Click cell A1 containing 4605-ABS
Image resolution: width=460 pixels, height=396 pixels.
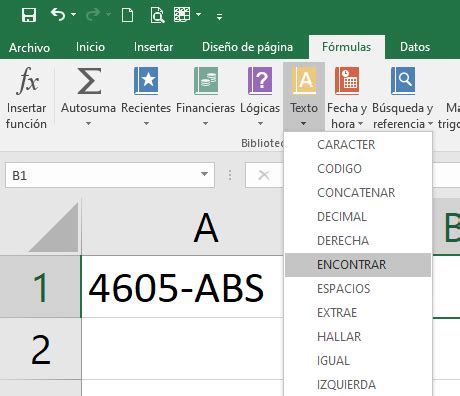point(183,287)
